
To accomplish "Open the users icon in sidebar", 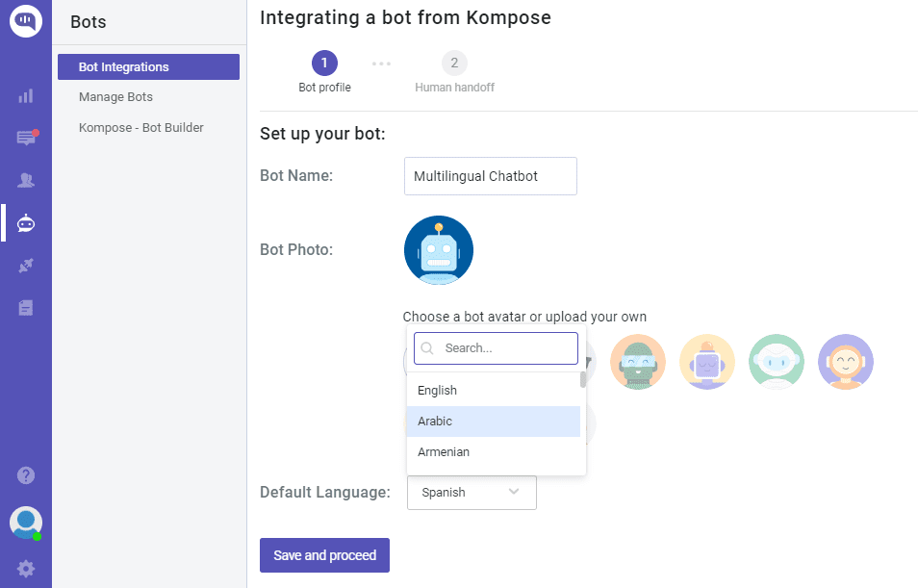I will (x=26, y=180).
